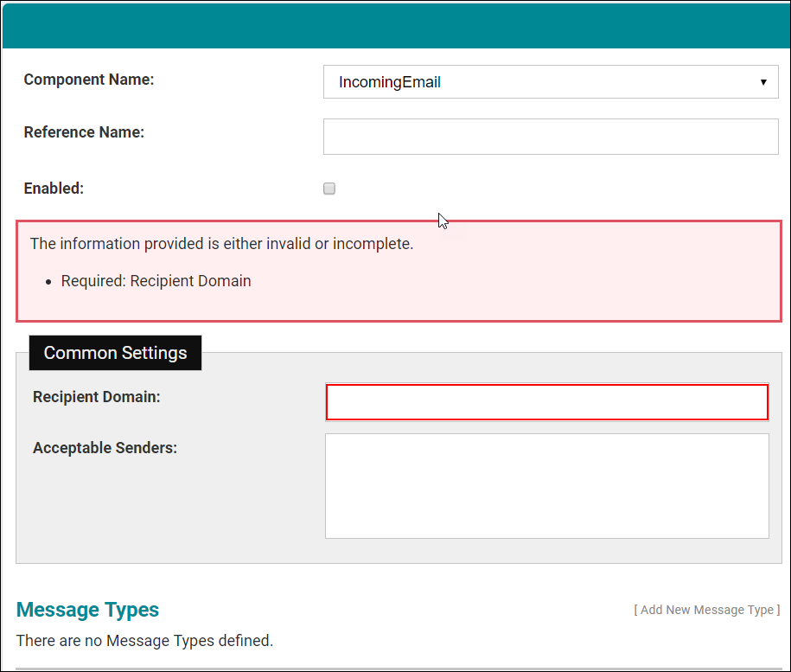Screen dimensions: 791x672
Task: Focus the red-outlined Recipient Domain field
Action: pos(546,402)
